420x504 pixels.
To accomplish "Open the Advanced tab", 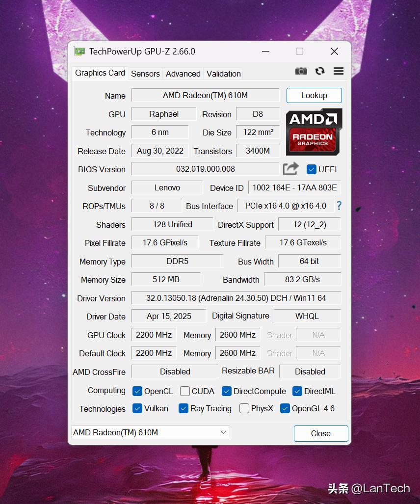I will click(x=183, y=74).
